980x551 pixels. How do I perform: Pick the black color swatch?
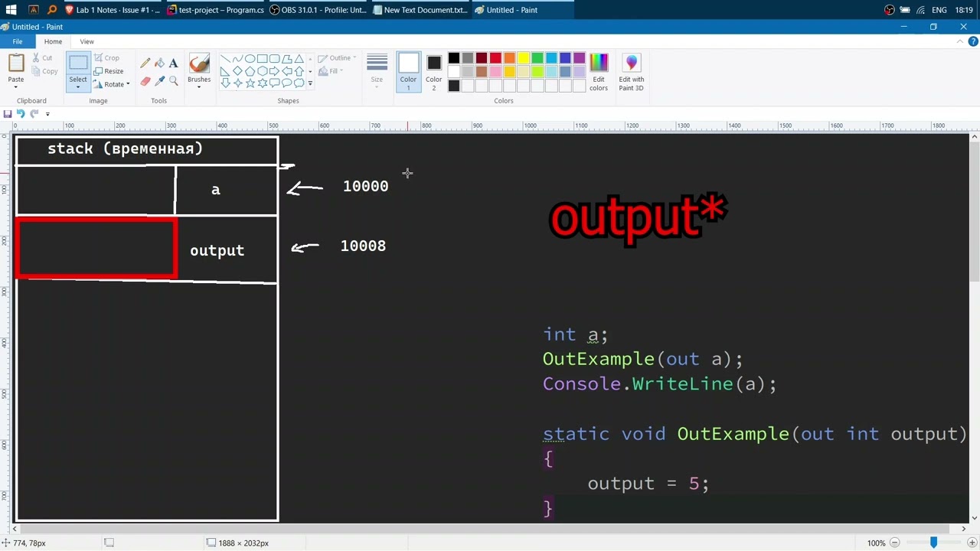pos(453,58)
